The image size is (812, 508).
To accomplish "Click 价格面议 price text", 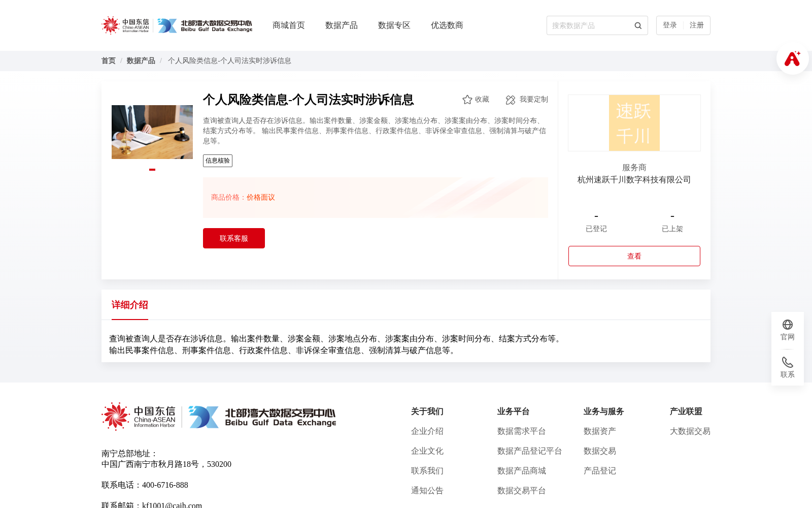I will pos(261,197).
